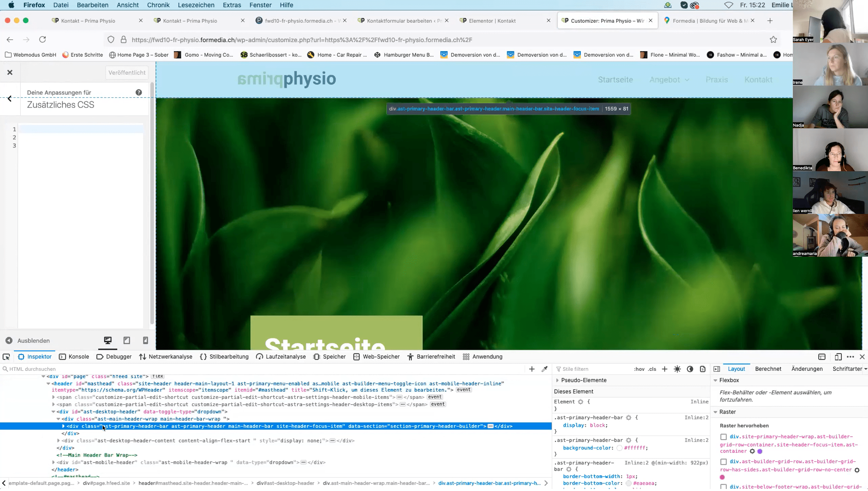Select the Netzwerkanalyse panel

166,357
